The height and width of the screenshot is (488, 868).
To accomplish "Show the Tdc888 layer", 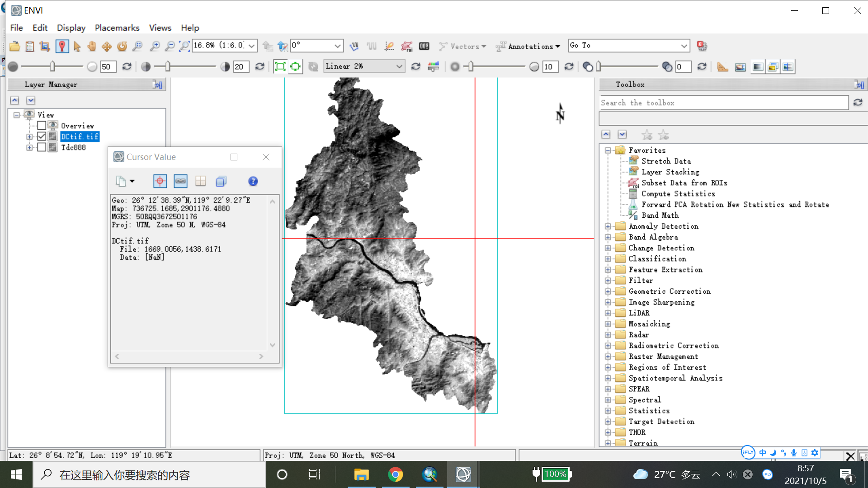I will (x=41, y=147).
